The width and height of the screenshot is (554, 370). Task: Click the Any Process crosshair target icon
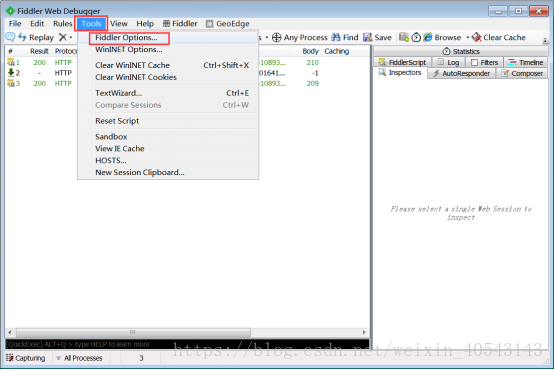(x=277, y=37)
